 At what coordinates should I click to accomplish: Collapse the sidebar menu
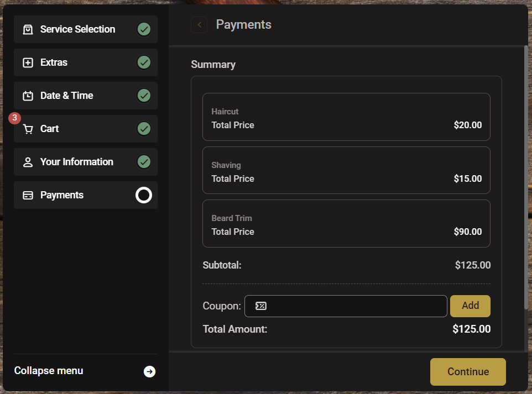48,371
